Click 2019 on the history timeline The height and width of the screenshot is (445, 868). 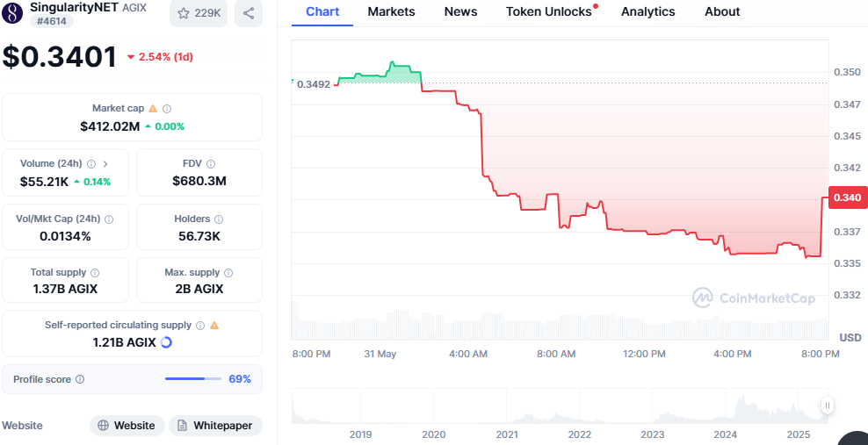point(361,434)
